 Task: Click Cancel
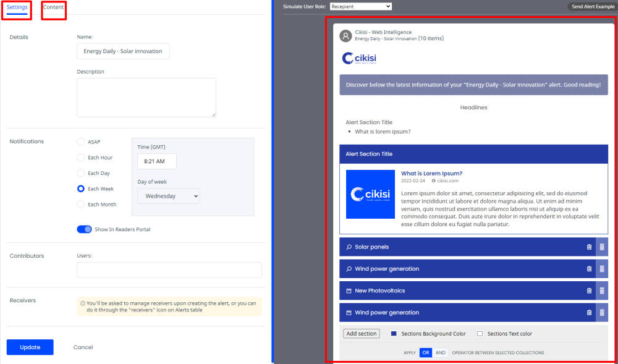[x=83, y=347]
